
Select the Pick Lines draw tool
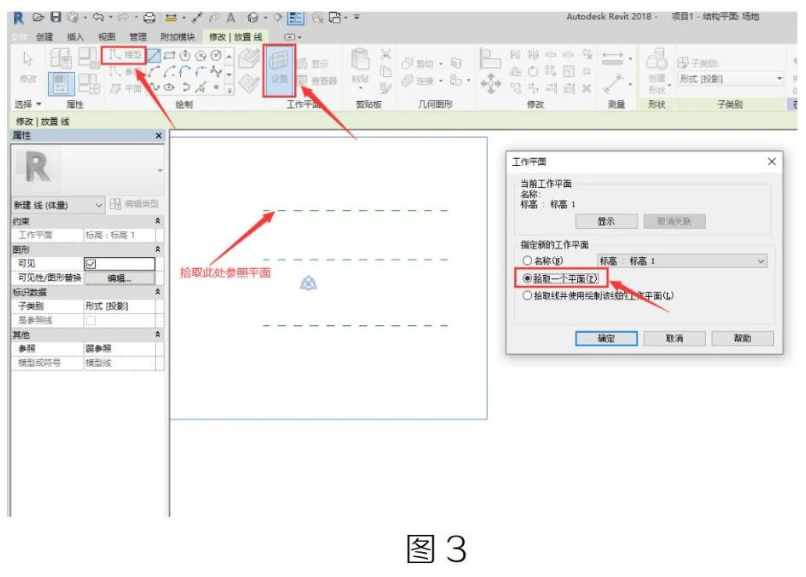[x=201, y=87]
